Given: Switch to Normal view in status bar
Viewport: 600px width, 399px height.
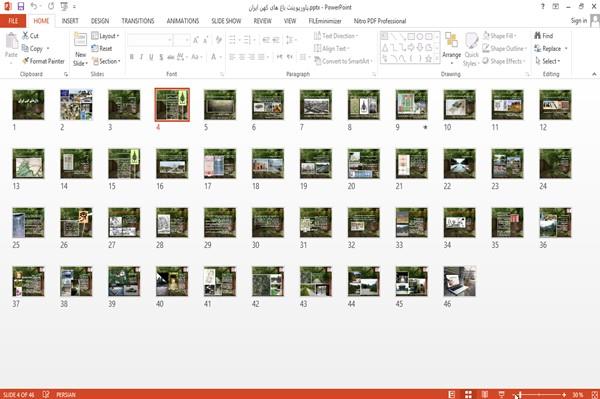Looking at the screenshot, I should click(452, 394).
